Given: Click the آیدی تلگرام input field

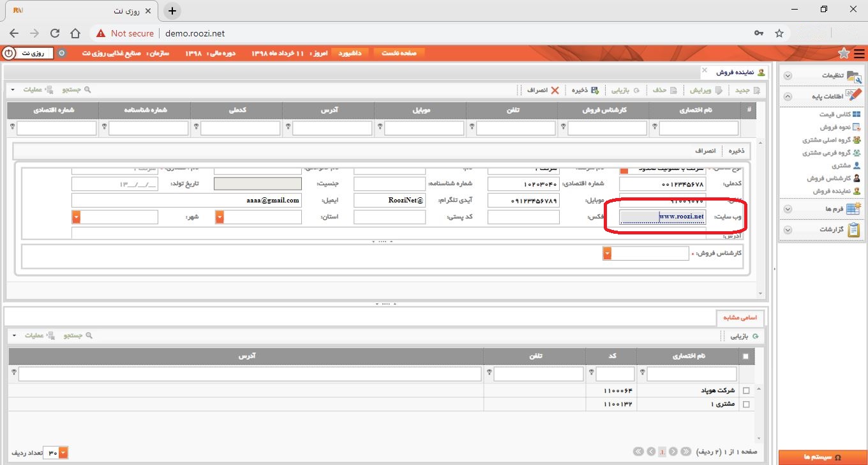Looking at the screenshot, I should 389,201.
